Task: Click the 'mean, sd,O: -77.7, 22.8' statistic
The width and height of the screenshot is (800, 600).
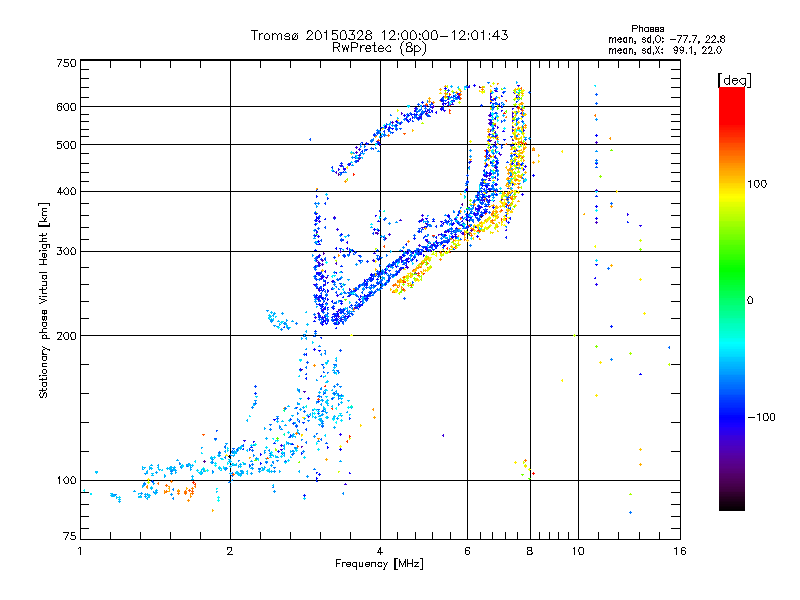Action: 666,39
